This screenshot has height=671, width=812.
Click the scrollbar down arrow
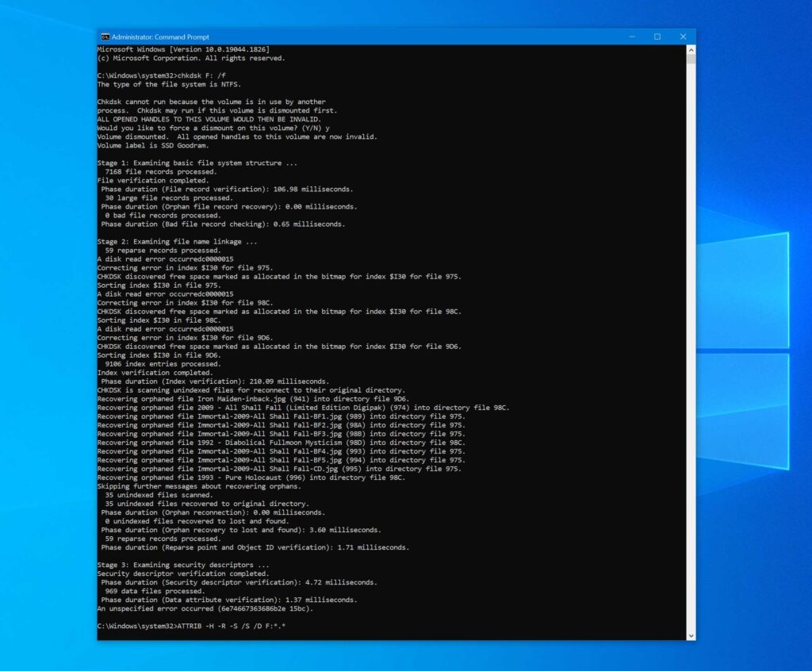coord(691,635)
